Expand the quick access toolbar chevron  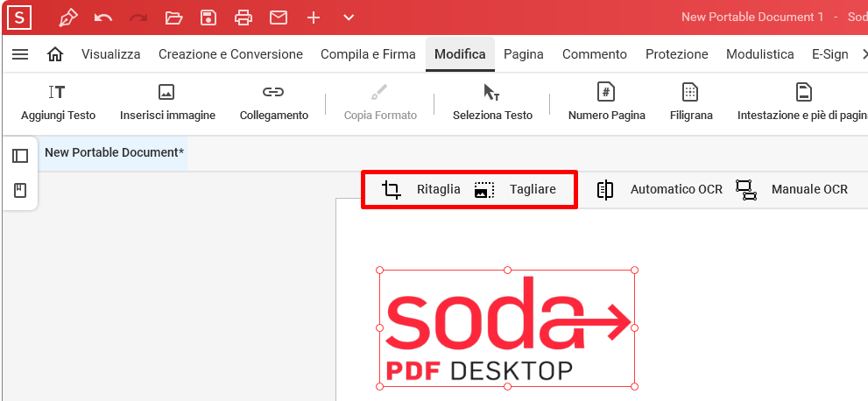coord(349,18)
